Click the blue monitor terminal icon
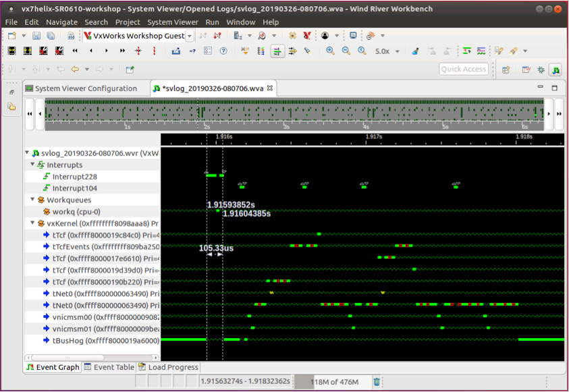The image size is (569, 392). coord(353,35)
